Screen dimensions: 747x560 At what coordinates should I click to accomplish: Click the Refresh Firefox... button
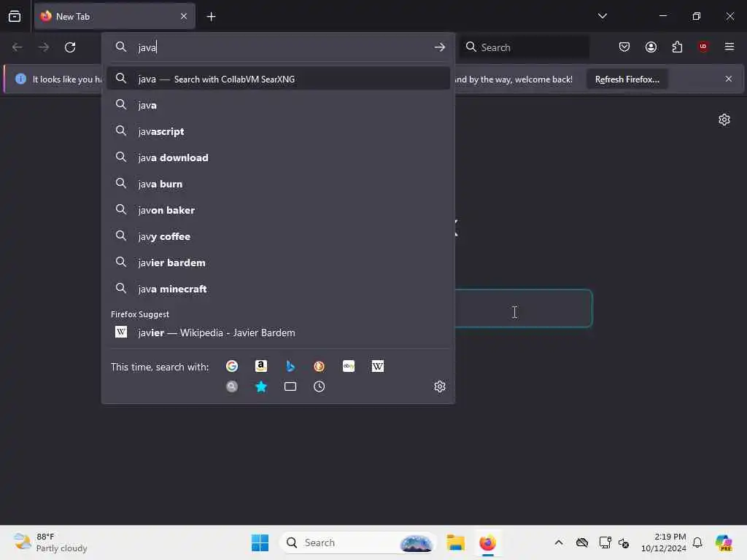point(627,79)
